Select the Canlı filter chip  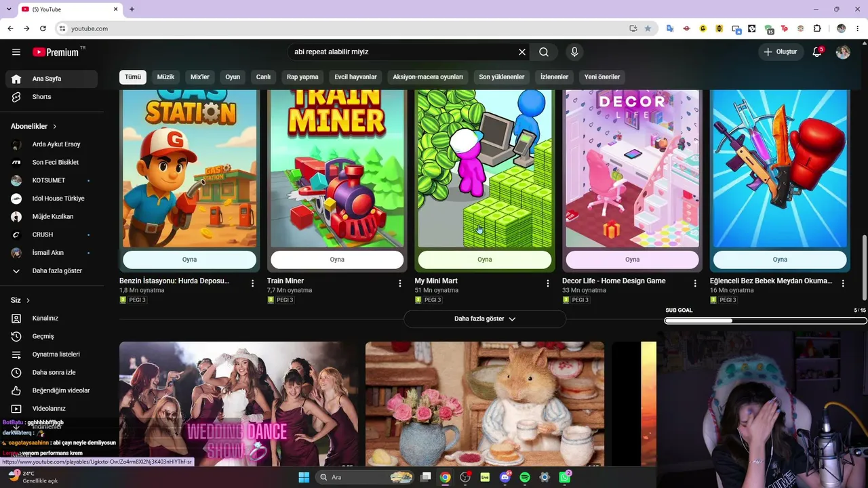(263, 77)
